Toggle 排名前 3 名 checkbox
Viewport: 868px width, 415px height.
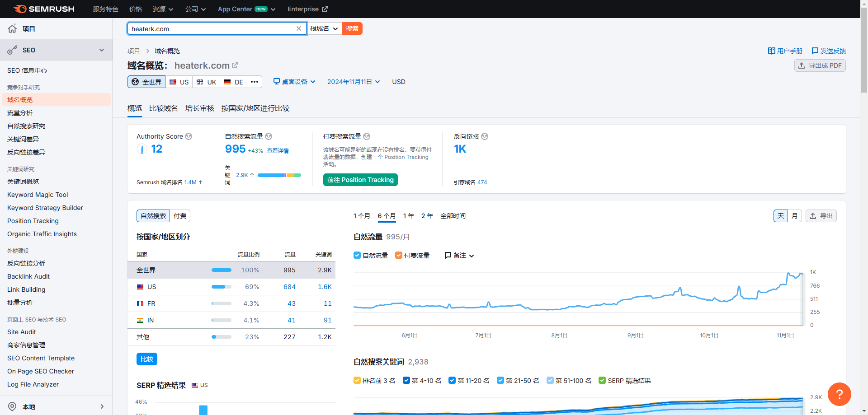pos(357,380)
